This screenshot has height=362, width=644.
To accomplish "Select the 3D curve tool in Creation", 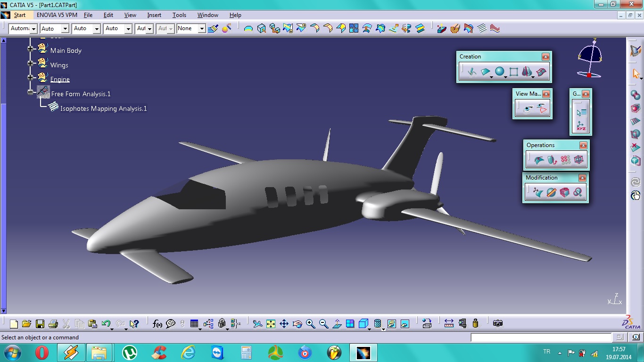I will point(471,72).
